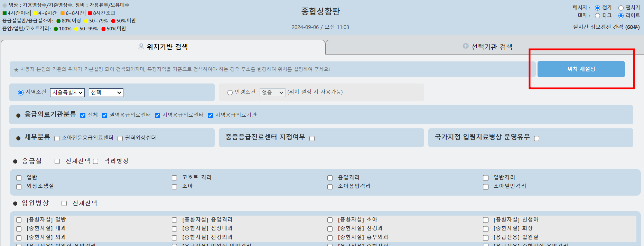Check 코호트 격리 checkbox
Image resolution: width=644 pixels, height=246 pixels.
click(175, 178)
